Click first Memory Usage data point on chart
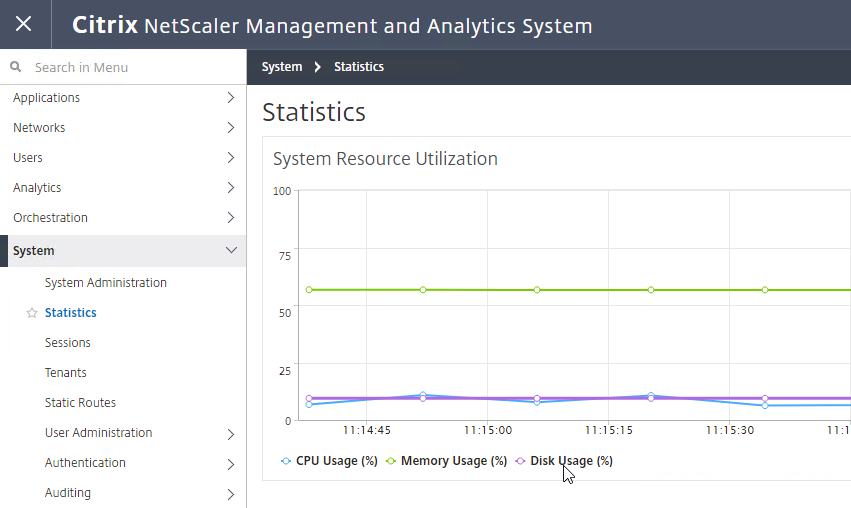Screen dimensions: 851x508 (309, 290)
